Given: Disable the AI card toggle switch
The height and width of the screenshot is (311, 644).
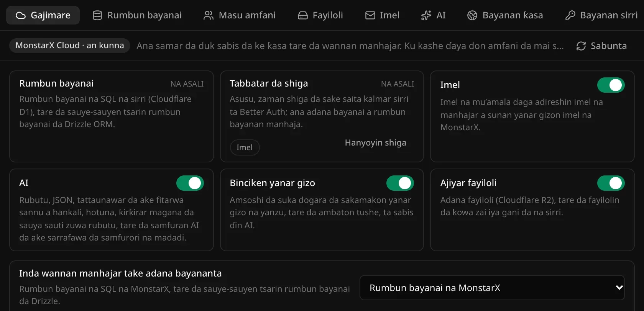Looking at the screenshot, I should [190, 183].
